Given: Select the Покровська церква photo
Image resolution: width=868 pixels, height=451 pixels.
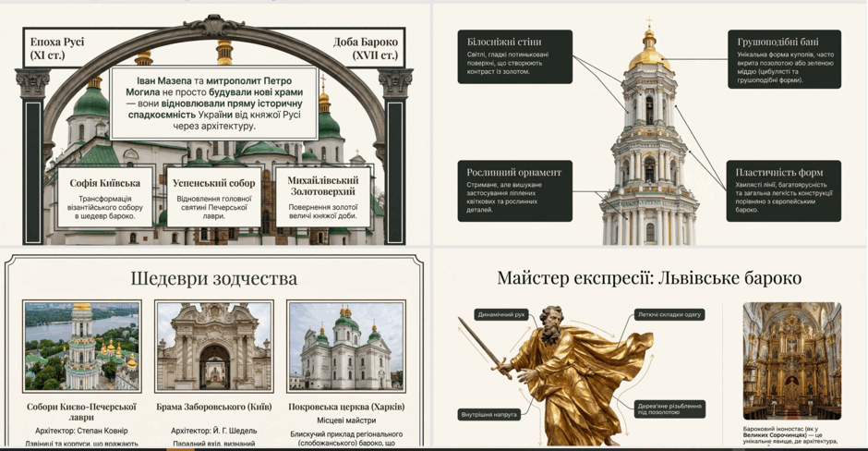Looking at the screenshot, I should point(346,347).
